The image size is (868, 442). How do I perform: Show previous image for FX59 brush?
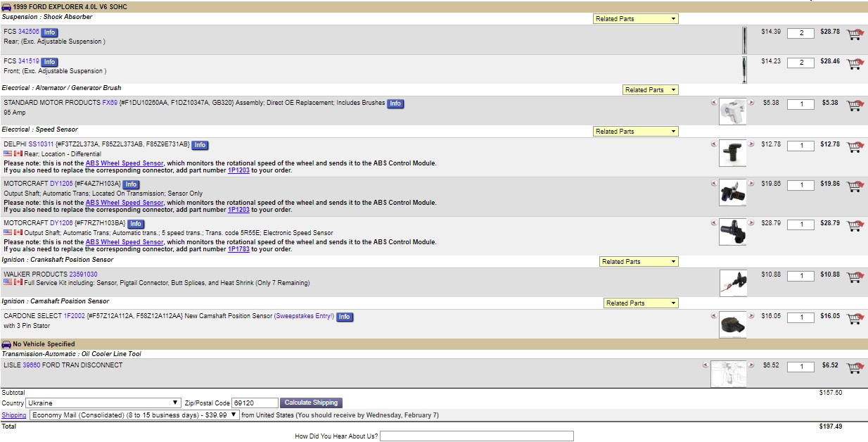coord(715,103)
